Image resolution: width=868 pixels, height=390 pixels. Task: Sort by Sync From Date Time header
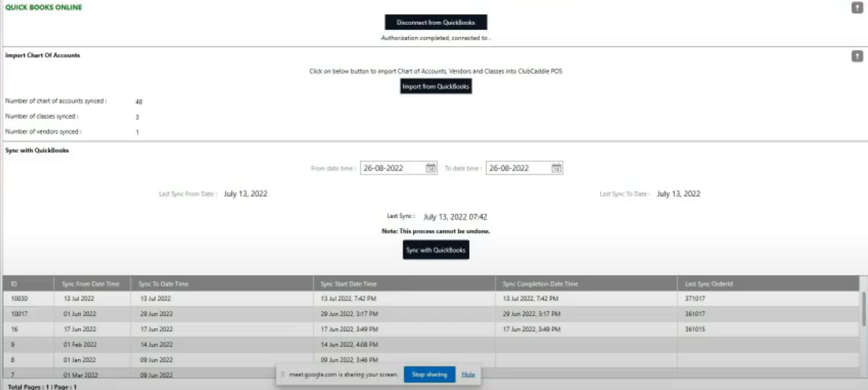92,284
